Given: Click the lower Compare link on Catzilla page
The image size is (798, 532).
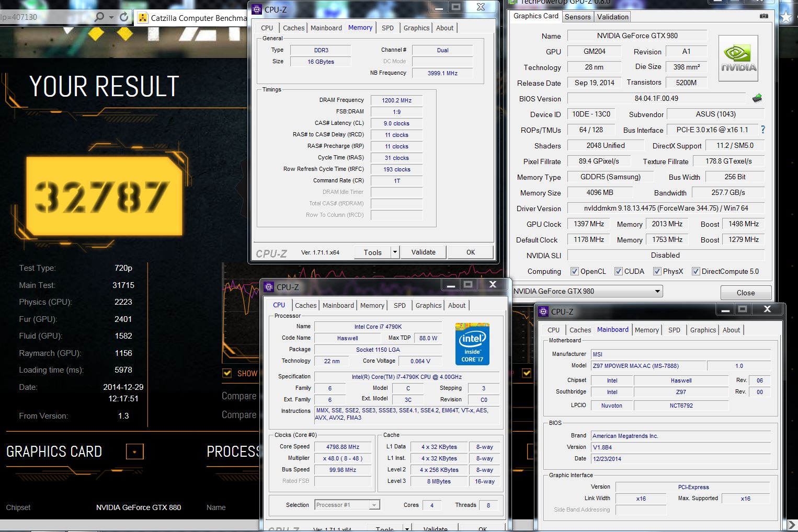Looking at the screenshot, I should pyautogui.click(x=239, y=414).
